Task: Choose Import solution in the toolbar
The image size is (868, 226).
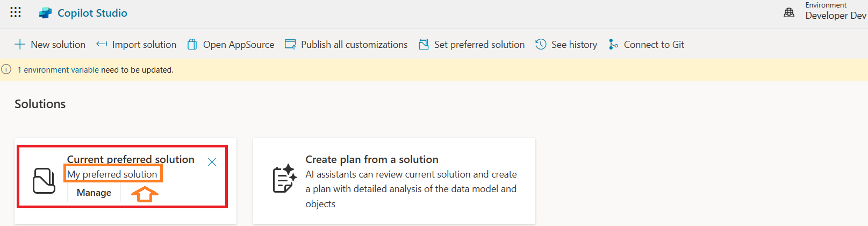Action: point(137,45)
